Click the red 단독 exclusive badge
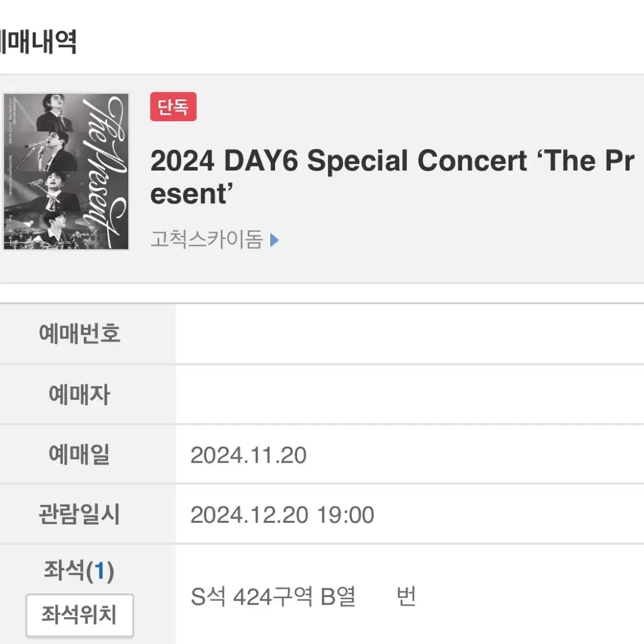Screen dimensions: 644x644 coord(173,107)
